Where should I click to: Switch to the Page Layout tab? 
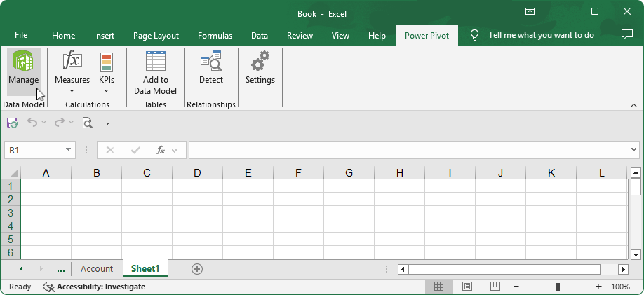pos(156,36)
